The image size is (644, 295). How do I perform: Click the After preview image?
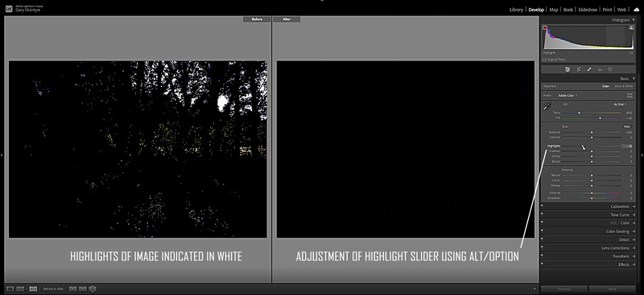point(406,149)
